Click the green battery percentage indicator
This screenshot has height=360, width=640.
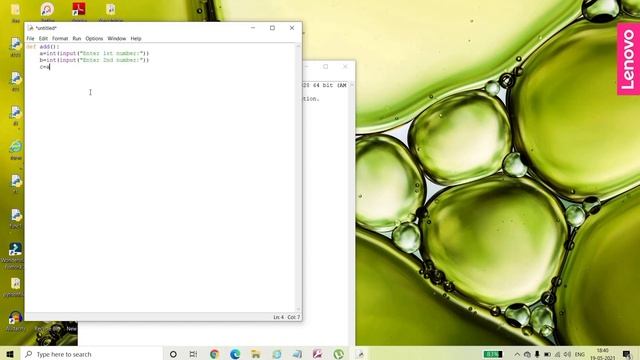[493, 354]
